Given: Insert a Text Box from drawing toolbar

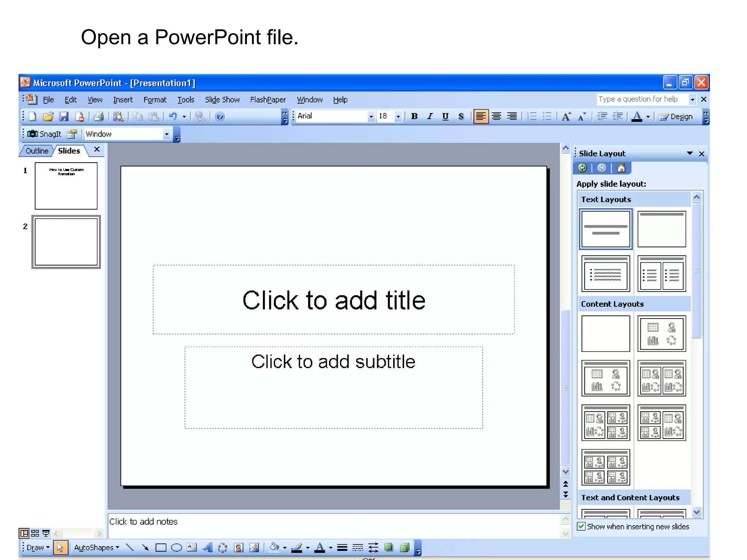Looking at the screenshot, I should 192,547.
